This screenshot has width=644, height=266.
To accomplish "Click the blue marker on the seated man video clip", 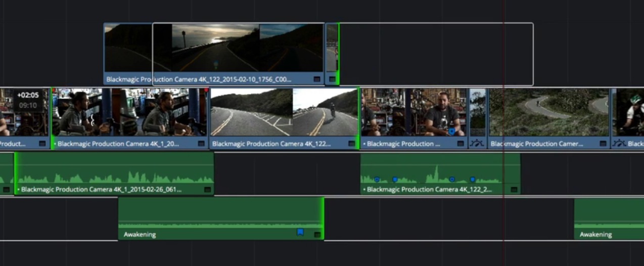I will click(x=451, y=131).
